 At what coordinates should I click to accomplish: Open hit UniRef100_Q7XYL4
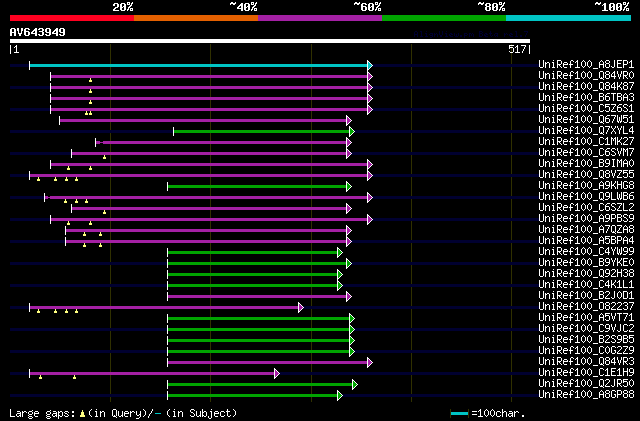pos(586,131)
